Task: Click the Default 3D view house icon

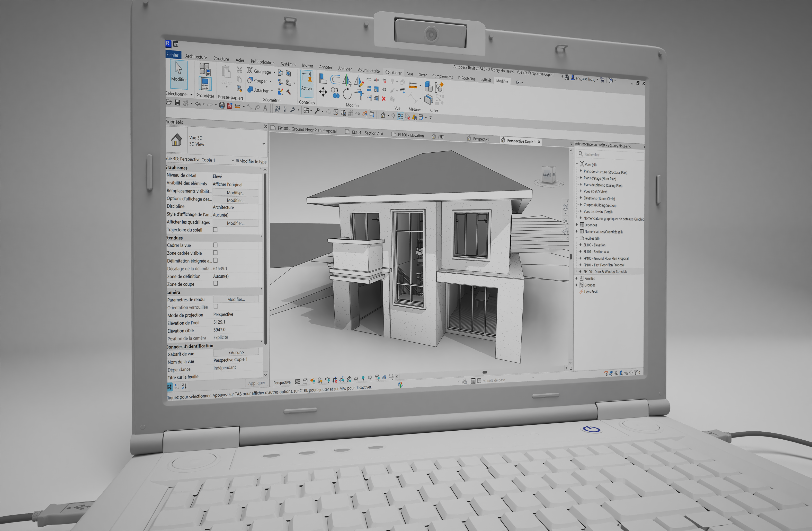Action: point(383,115)
